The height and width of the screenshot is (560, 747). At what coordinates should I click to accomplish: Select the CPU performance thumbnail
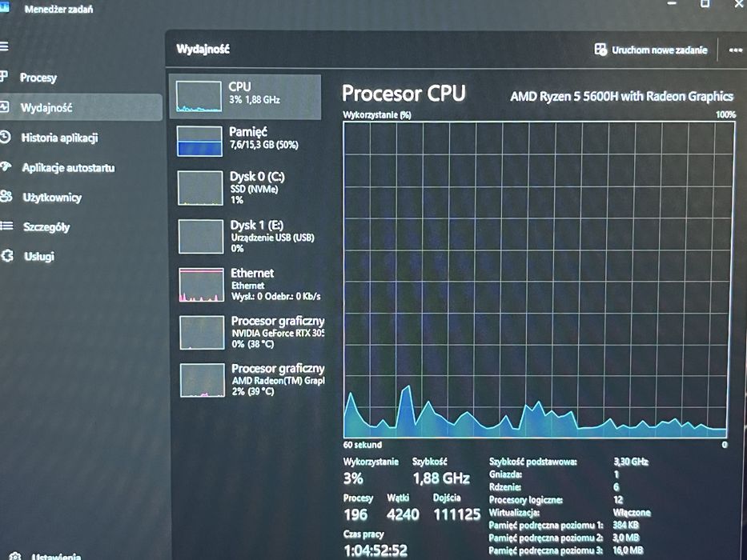[x=245, y=97]
